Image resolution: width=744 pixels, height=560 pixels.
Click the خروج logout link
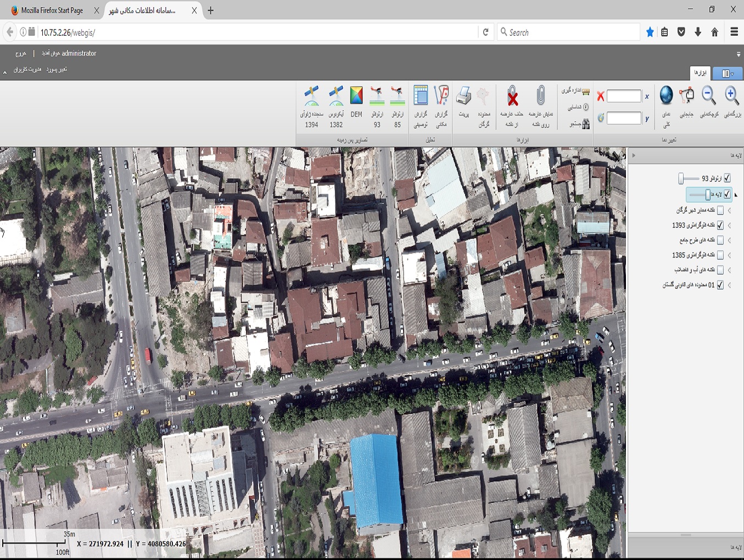[21, 54]
